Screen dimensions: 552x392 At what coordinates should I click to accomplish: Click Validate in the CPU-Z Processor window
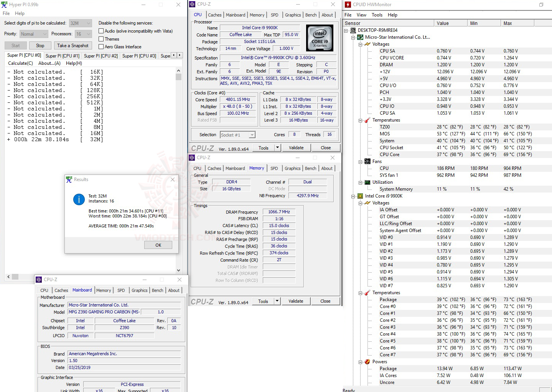pyautogui.click(x=296, y=148)
